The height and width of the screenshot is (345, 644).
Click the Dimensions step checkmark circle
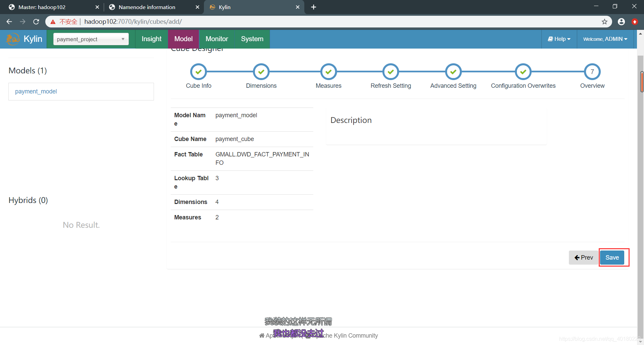coord(261,72)
